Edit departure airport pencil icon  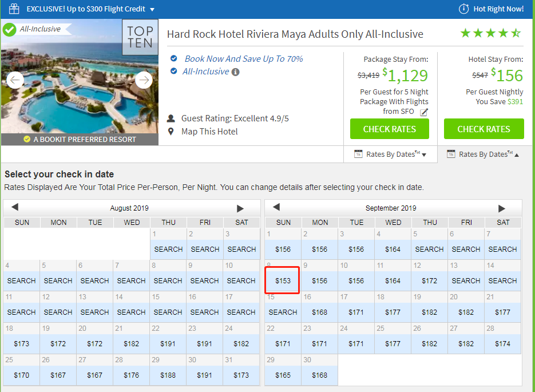(424, 112)
